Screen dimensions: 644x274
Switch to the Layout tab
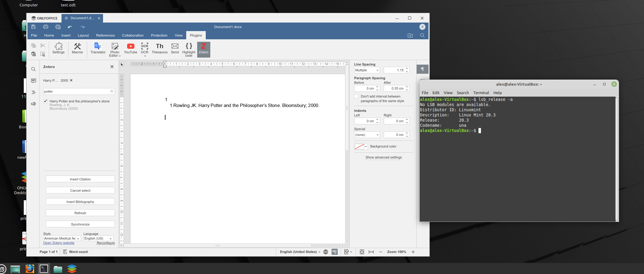click(x=83, y=35)
